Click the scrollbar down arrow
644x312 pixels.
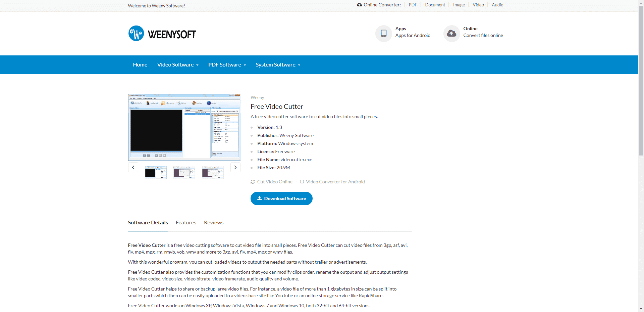pyautogui.click(x=641, y=309)
